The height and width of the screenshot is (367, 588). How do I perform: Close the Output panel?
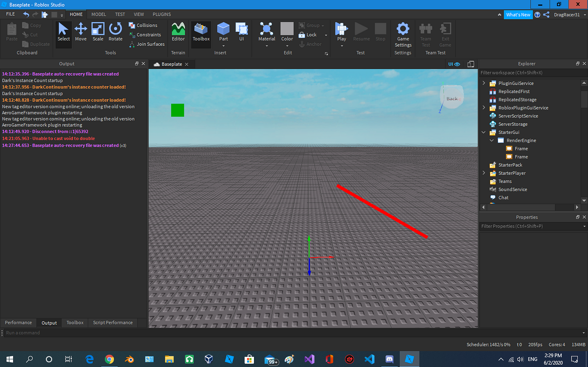tap(143, 63)
